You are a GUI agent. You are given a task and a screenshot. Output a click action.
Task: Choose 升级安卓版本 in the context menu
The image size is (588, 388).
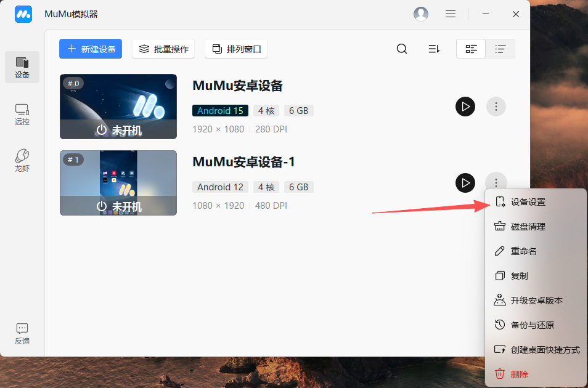tap(536, 301)
